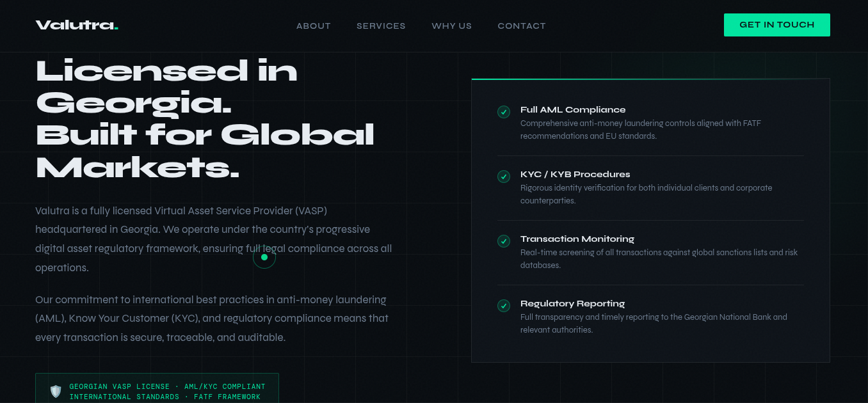Click the checkmark icon beside KYC / KYB Procedures

[504, 176]
